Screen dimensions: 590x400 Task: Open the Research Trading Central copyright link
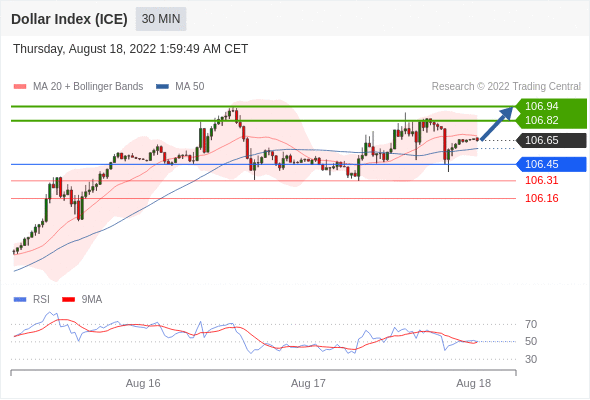[506, 87]
